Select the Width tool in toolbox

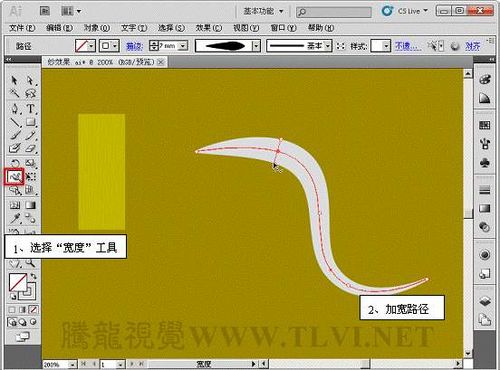tap(14, 177)
